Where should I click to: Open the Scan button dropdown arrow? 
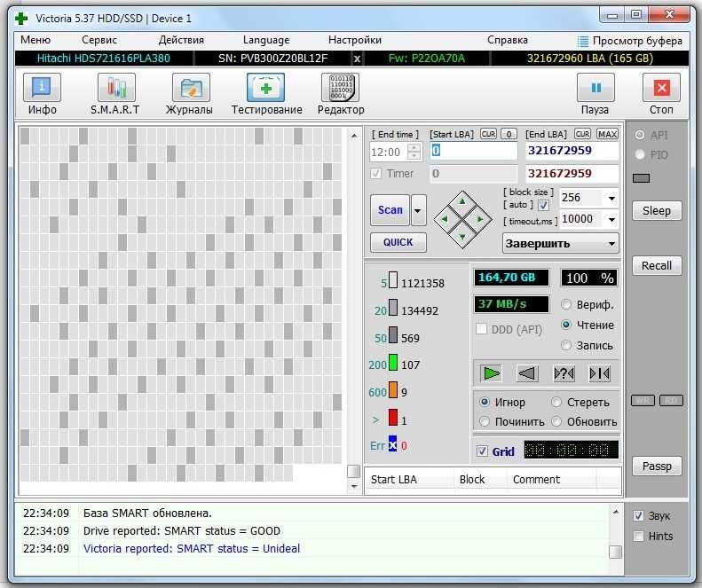coord(418,210)
